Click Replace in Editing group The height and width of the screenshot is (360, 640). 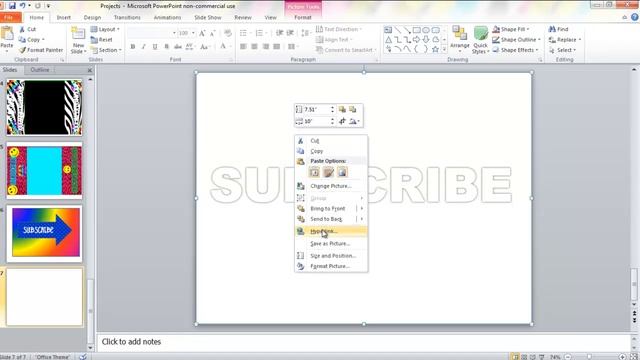(x=565, y=40)
